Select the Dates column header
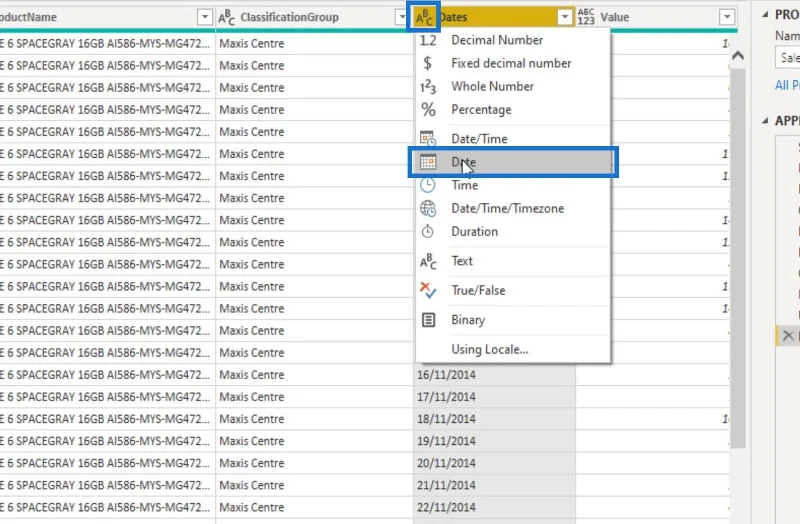The image size is (800, 524). [x=494, y=17]
